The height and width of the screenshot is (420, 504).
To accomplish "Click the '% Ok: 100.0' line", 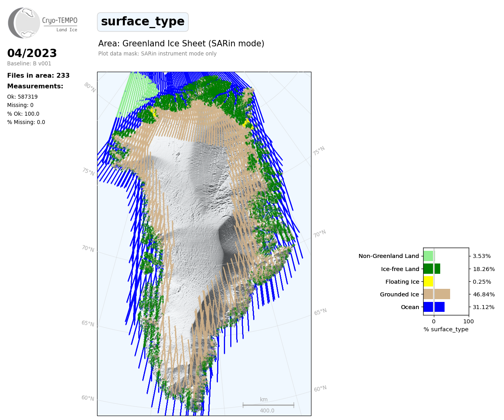I will coord(23,114).
